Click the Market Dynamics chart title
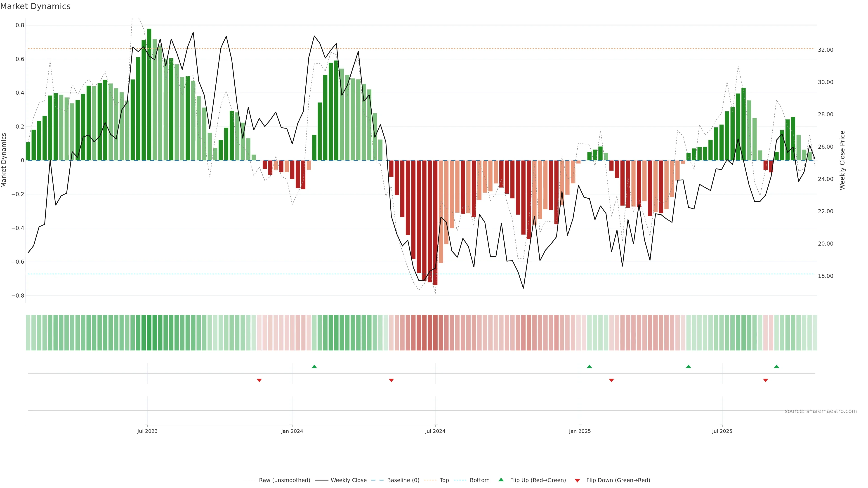 [x=35, y=6]
